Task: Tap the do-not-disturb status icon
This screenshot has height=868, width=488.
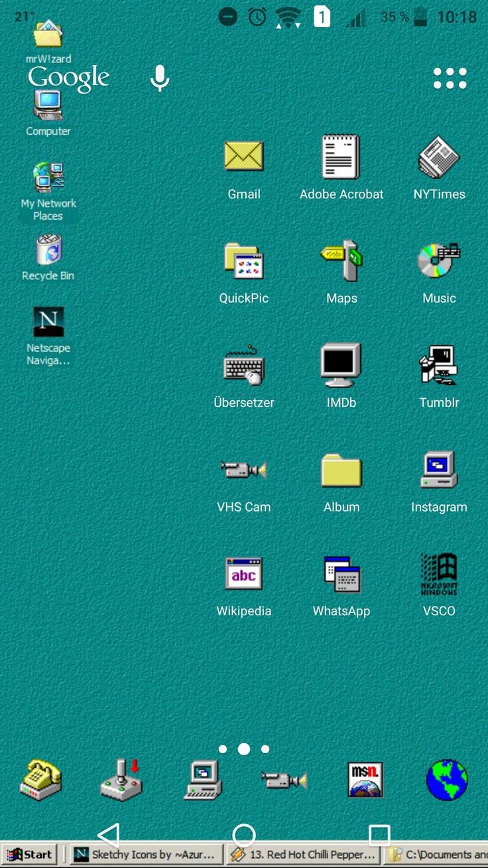Action: tap(228, 17)
